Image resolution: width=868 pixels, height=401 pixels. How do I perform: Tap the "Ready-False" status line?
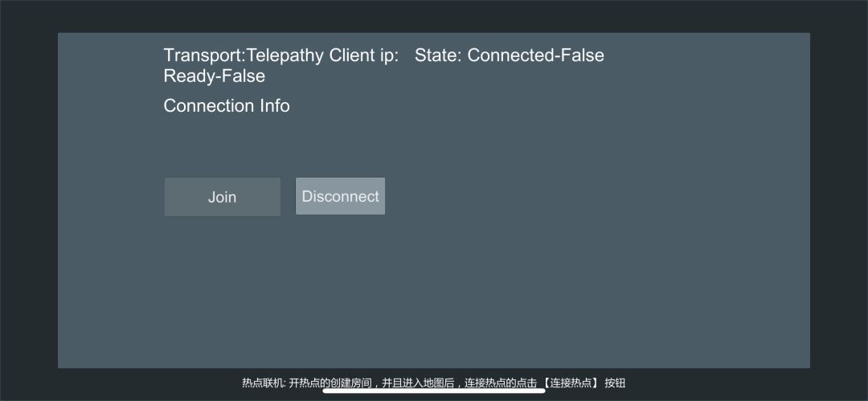(214, 76)
